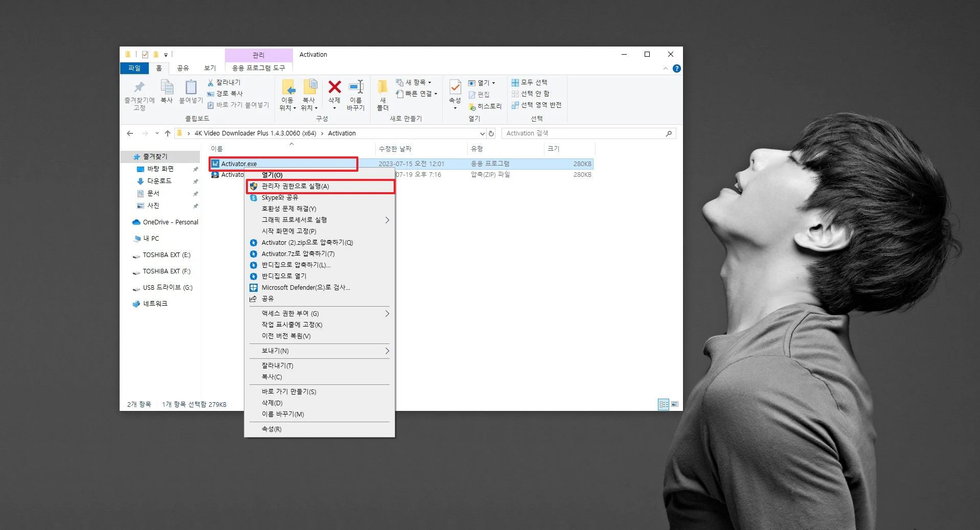Switch to Large icons view in status bar
The image size is (980, 530).
pyautogui.click(x=675, y=405)
